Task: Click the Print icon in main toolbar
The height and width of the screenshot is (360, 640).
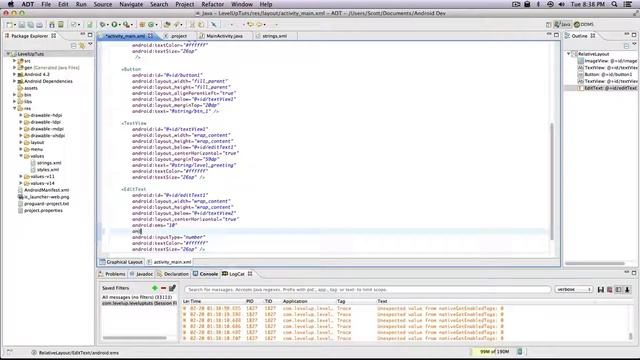Action: (x=40, y=25)
